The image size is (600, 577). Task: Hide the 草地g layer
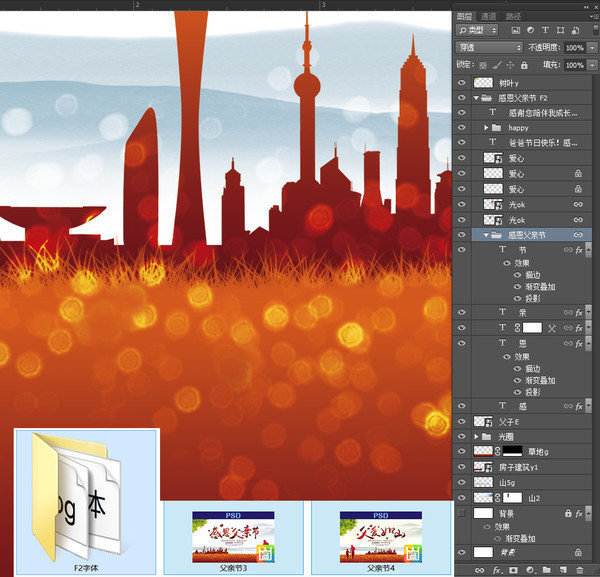[x=462, y=451]
